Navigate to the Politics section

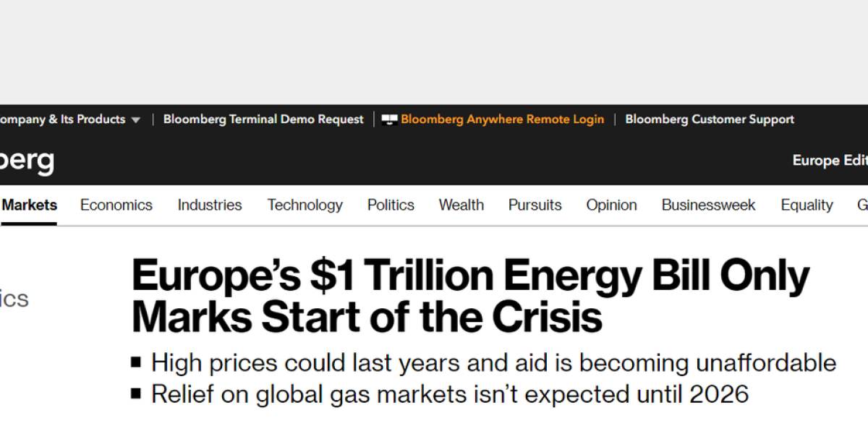tap(391, 205)
